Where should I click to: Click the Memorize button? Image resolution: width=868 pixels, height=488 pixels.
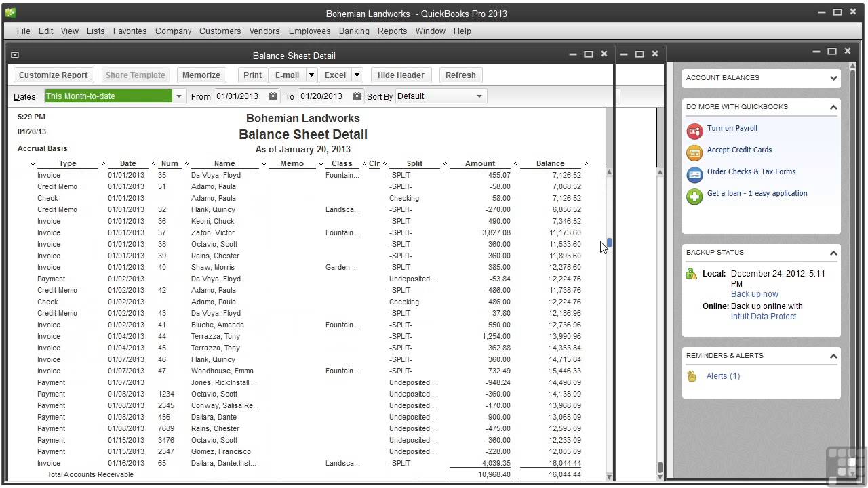click(x=201, y=75)
